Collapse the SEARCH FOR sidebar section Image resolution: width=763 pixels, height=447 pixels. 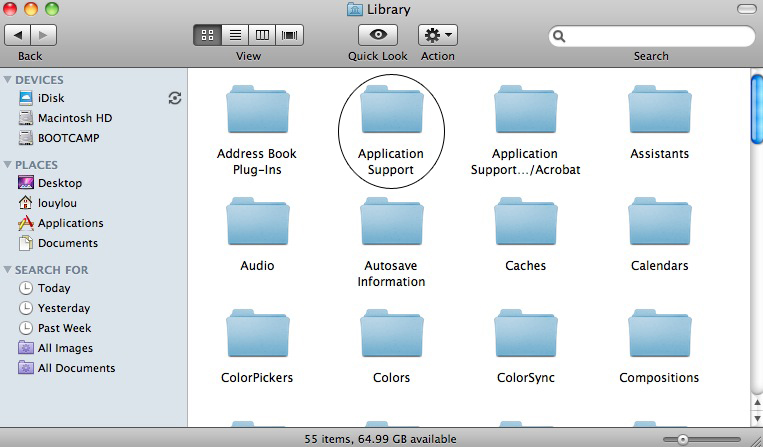tap(8, 270)
